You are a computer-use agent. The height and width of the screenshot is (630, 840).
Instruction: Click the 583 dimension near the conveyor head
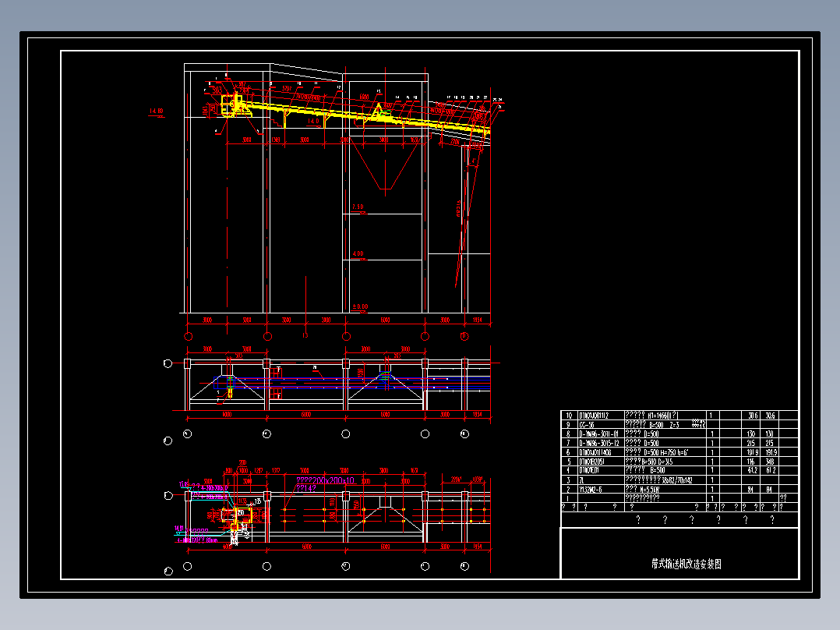217,90
